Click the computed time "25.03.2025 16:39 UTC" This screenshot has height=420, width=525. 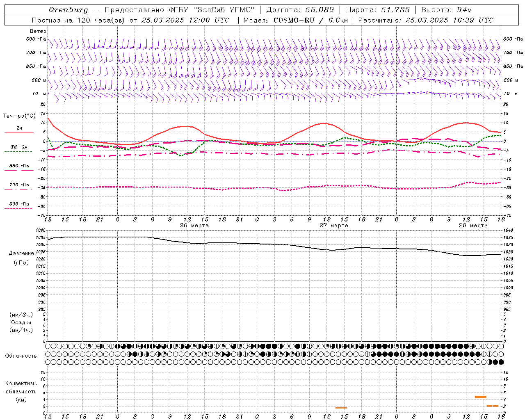(x=449, y=20)
